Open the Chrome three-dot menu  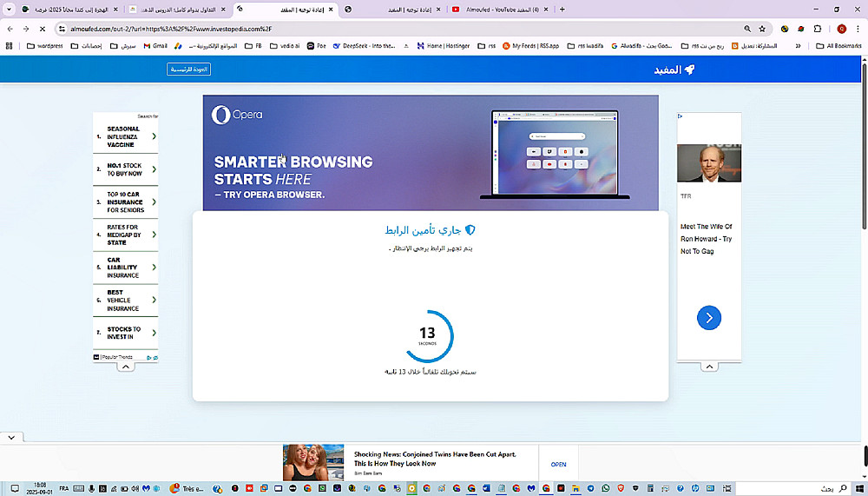[858, 29]
